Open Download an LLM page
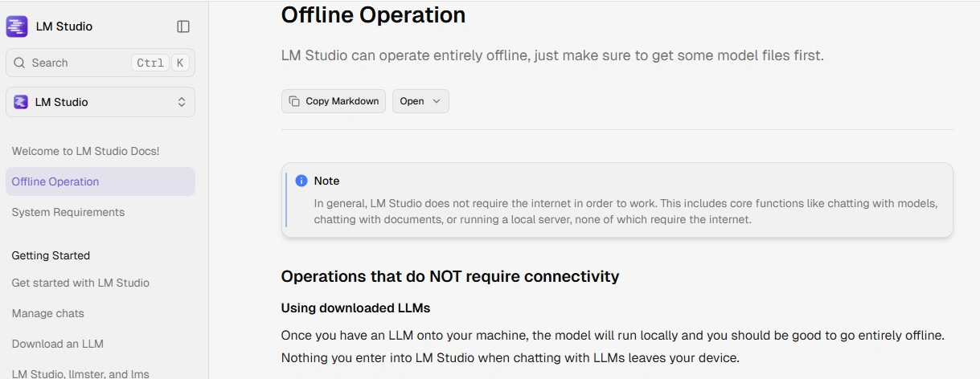This screenshot has width=980, height=379. (58, 344)
